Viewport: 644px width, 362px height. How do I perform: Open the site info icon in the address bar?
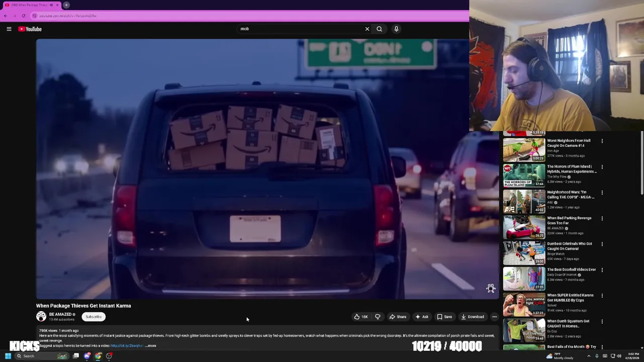click(x=34, y=16)
